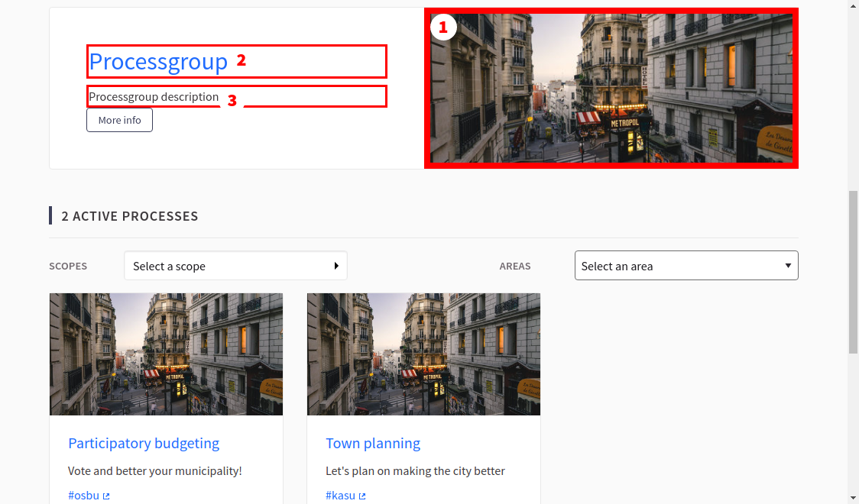This screenshot has width=859, height=504.
Task: Open the Town planning process
Action: [x=373, y=443]
